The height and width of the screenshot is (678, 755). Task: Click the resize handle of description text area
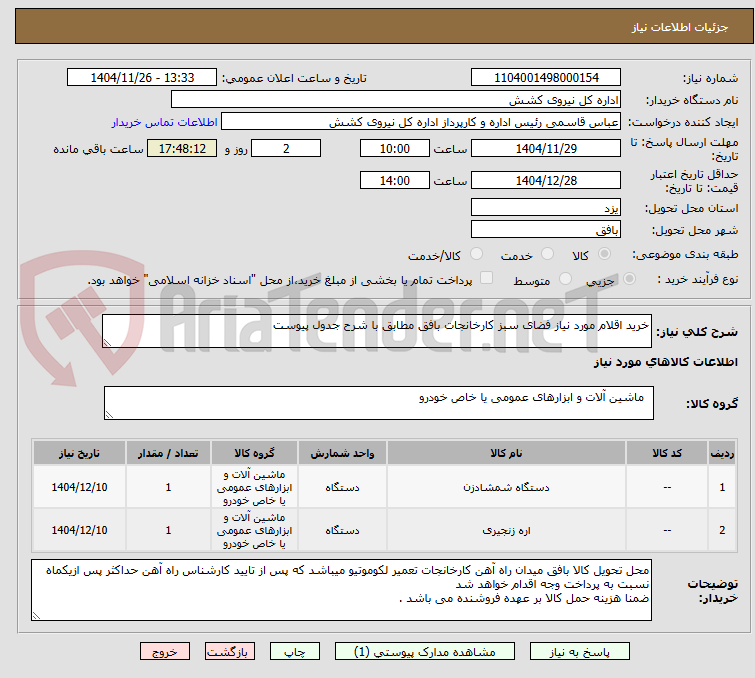(x=107, y=343)
